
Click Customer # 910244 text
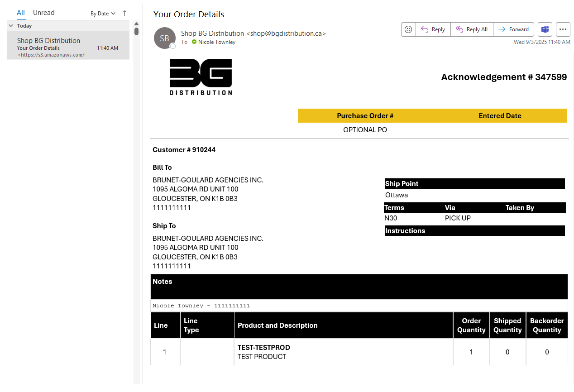pyautogui.click(x=184, y=150)
